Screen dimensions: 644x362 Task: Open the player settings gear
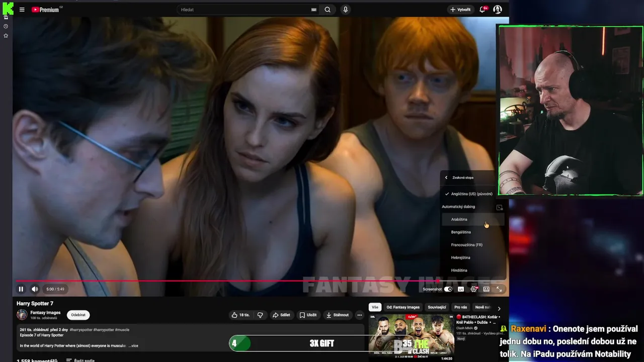(x=473, y=289)
